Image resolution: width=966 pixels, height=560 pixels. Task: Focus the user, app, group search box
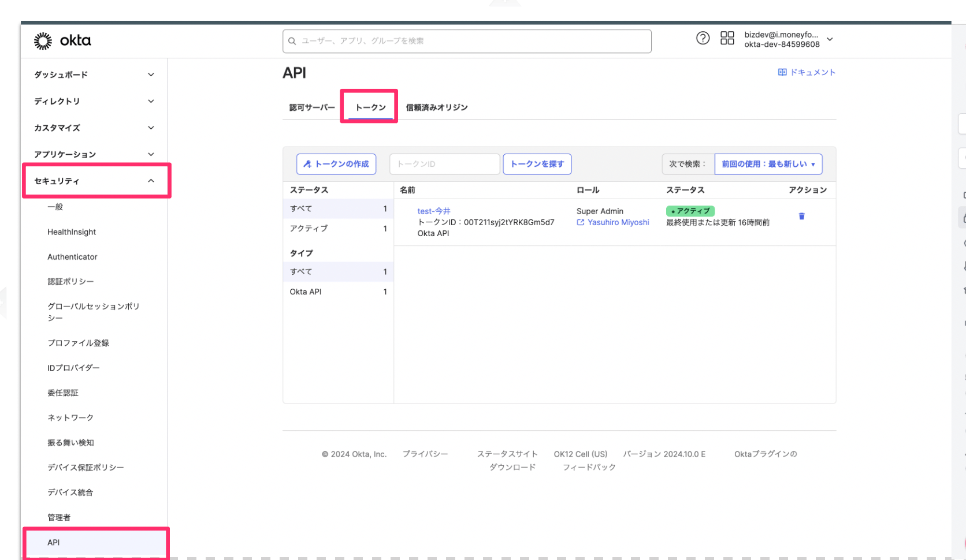coord(467,41)
